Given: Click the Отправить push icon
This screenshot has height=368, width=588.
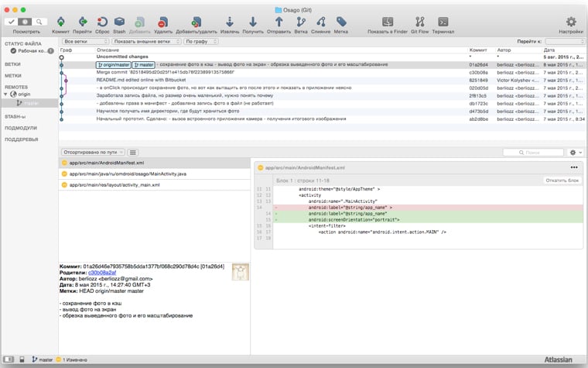Looking at the screenshot, I should point(279,22).
